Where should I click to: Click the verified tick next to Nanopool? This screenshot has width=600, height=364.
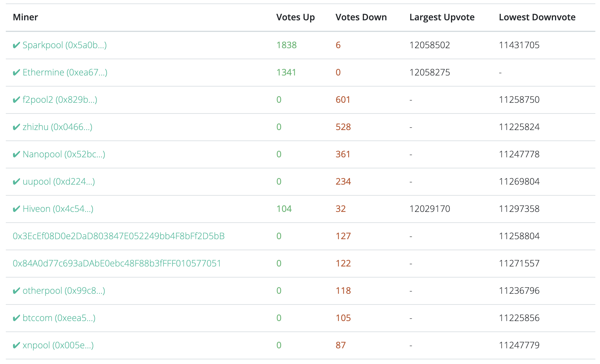point(17,154)
